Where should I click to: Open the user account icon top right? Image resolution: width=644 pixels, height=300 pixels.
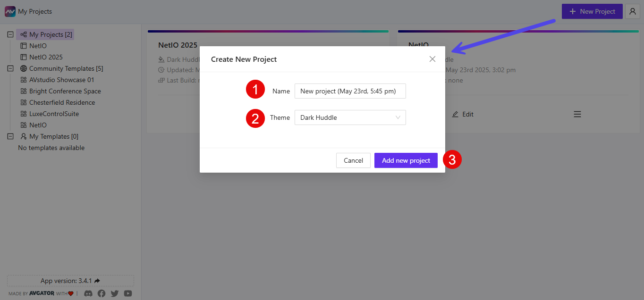(x=632, y=11)
